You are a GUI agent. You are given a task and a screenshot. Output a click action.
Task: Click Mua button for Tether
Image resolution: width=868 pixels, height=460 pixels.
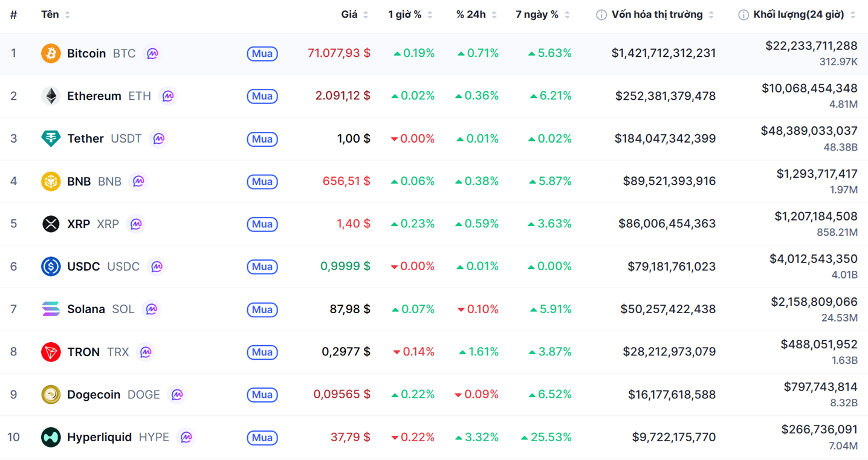[262, 139]
